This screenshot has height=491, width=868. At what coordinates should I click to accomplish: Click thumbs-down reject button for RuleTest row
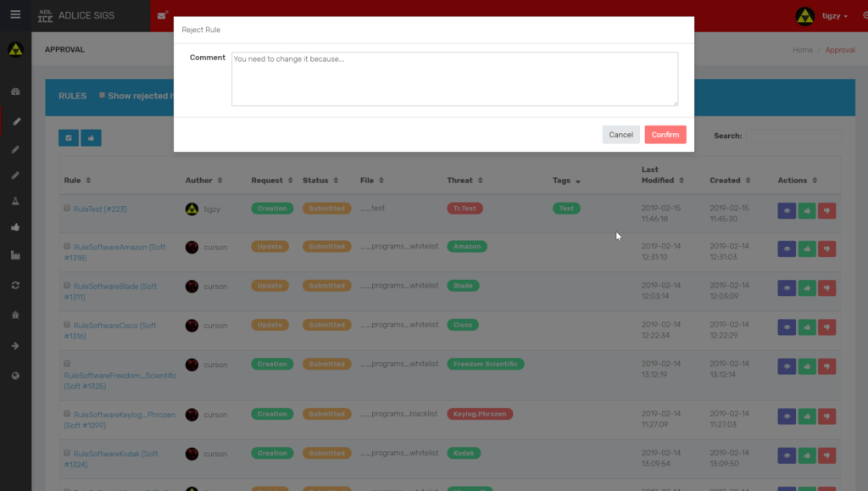point(827,209)
